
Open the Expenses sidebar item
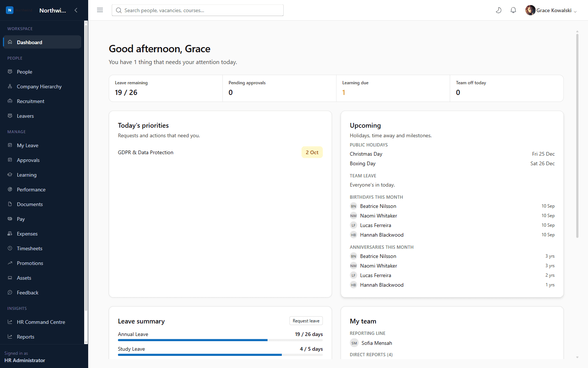[42, 234]
